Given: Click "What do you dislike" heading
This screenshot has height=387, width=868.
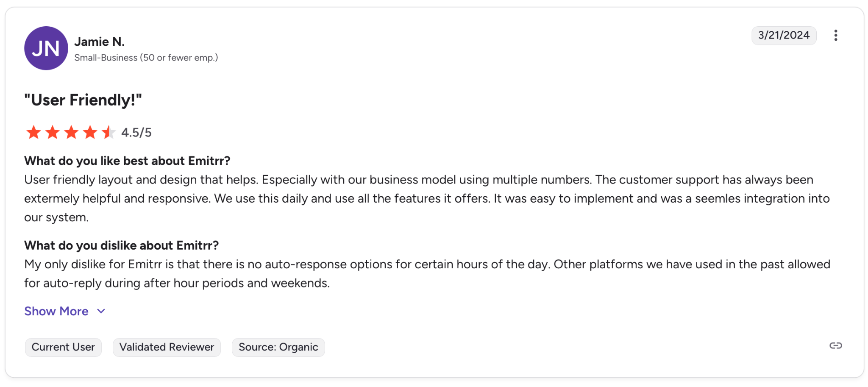Looking at the screenshot, I should 122,245.
